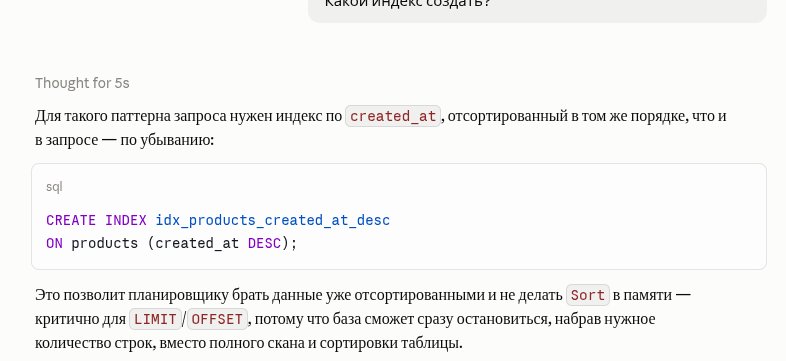Image resolution: width=786 pixels, height=361 pixels.
Task: Click the LIMIT inline code chip
Action: pos(155,319)
